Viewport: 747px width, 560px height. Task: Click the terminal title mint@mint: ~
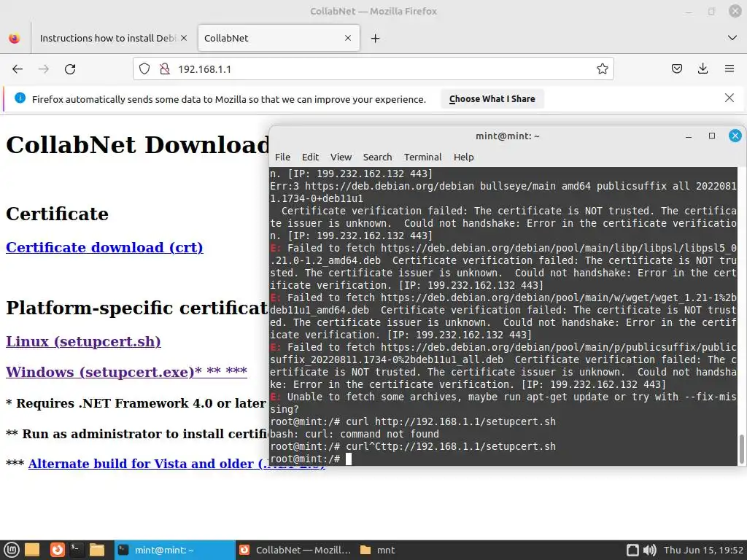pos(508,136)
